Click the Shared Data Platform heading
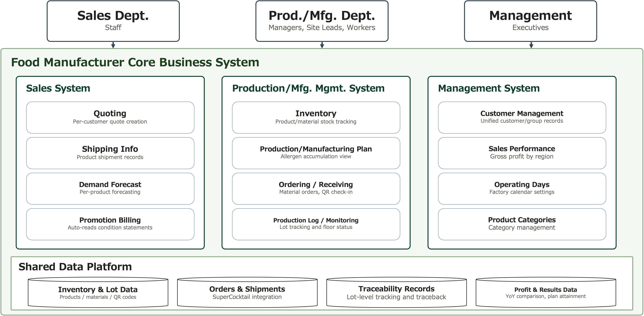Image resolution: width=644 pixels, height=316 pixels. 75,267
